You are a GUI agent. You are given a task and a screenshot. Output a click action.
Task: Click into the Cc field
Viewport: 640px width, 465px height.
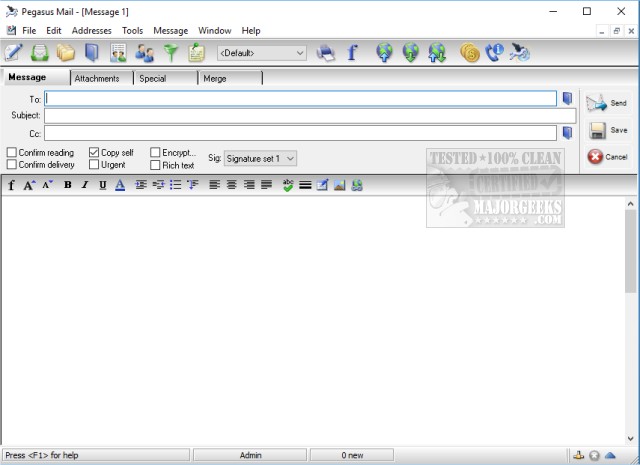tap(300, 133)
